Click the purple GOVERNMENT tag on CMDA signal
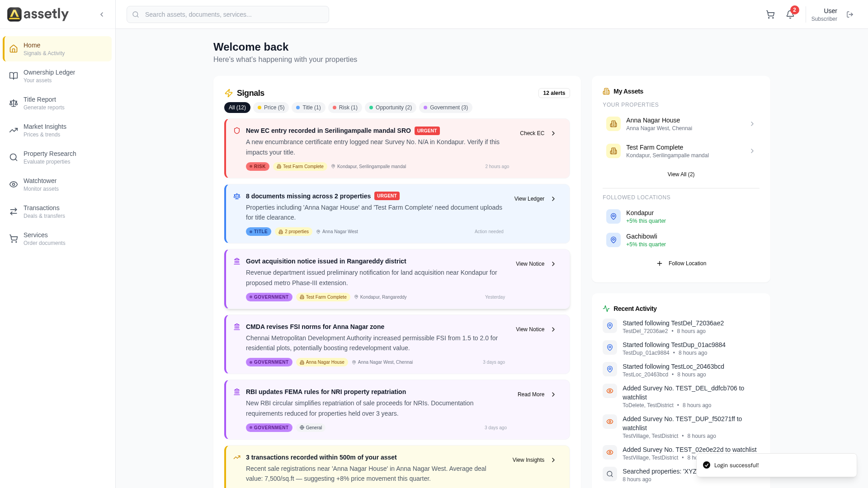The height and width of the screenshot is (488, 868). (269, 362)
